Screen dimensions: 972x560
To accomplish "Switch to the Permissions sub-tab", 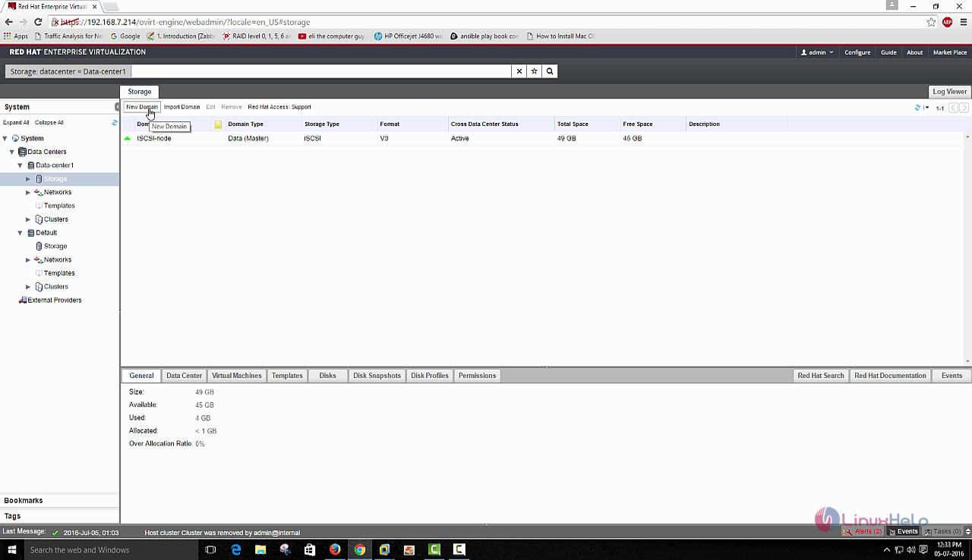I will pos(477,376).
